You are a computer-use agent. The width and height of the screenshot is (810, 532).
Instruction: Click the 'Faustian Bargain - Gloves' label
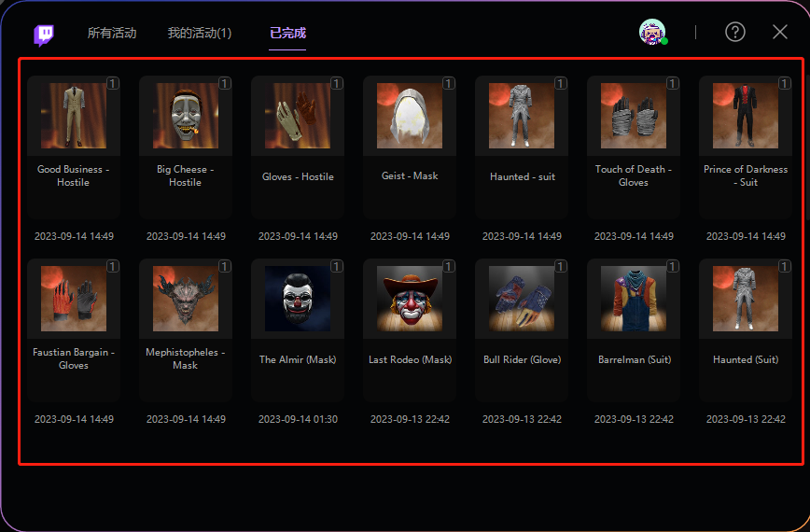tap(74, 358)
